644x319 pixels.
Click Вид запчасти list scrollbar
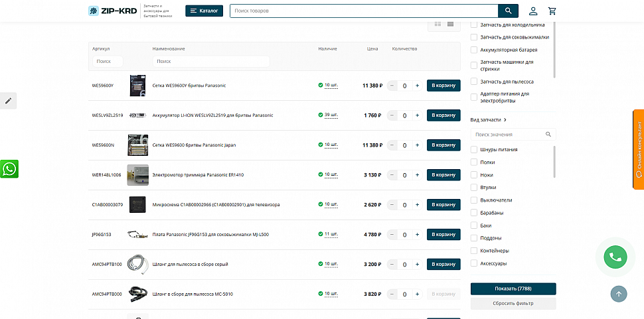pos(554,162)
